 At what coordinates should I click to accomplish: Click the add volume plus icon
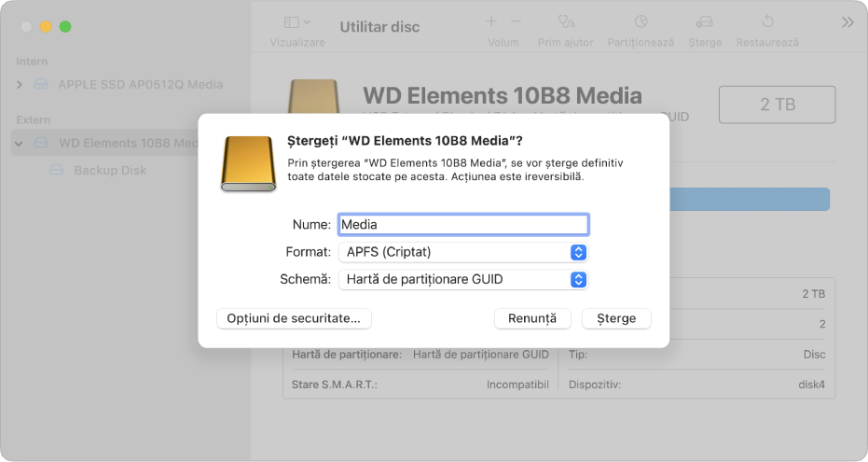[491, 21]
